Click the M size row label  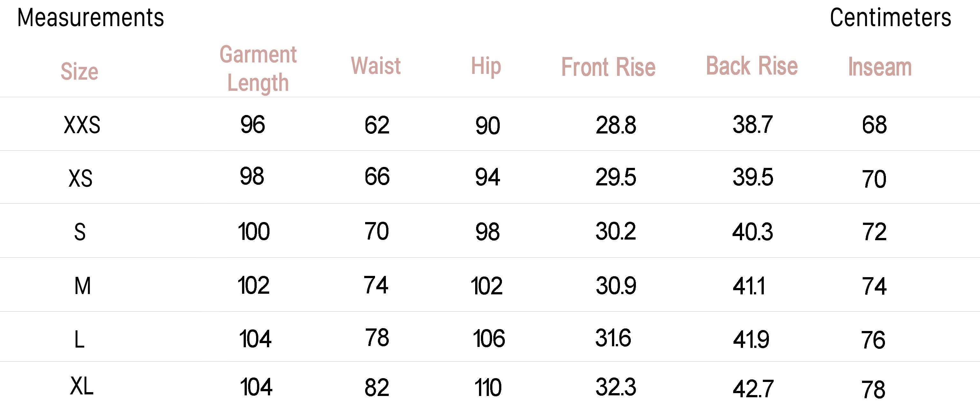(x=82, y=286)
